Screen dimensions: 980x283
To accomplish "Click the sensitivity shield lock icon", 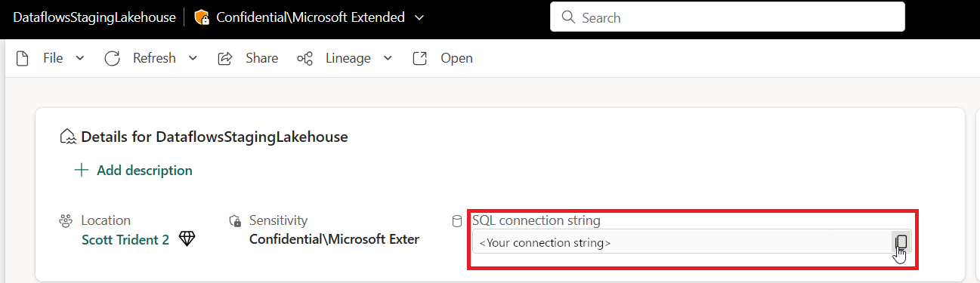I will [x=235, y=221].
